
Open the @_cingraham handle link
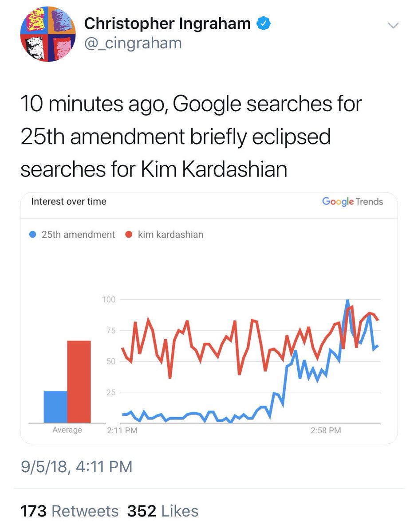[133, 43]
